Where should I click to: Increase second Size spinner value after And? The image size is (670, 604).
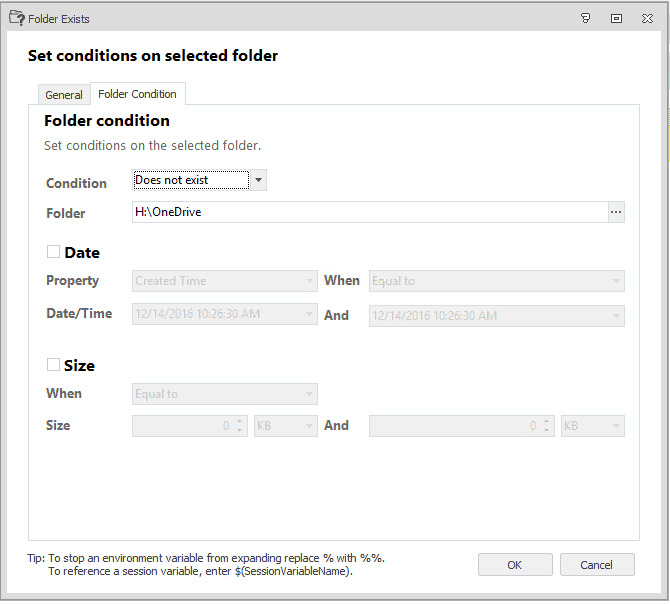tap(547, 422)
